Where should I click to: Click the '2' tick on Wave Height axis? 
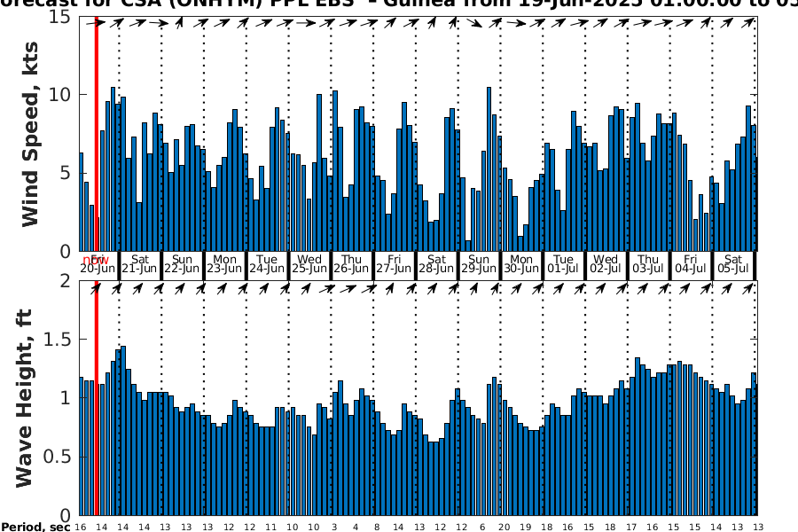[x=65, y=280]
